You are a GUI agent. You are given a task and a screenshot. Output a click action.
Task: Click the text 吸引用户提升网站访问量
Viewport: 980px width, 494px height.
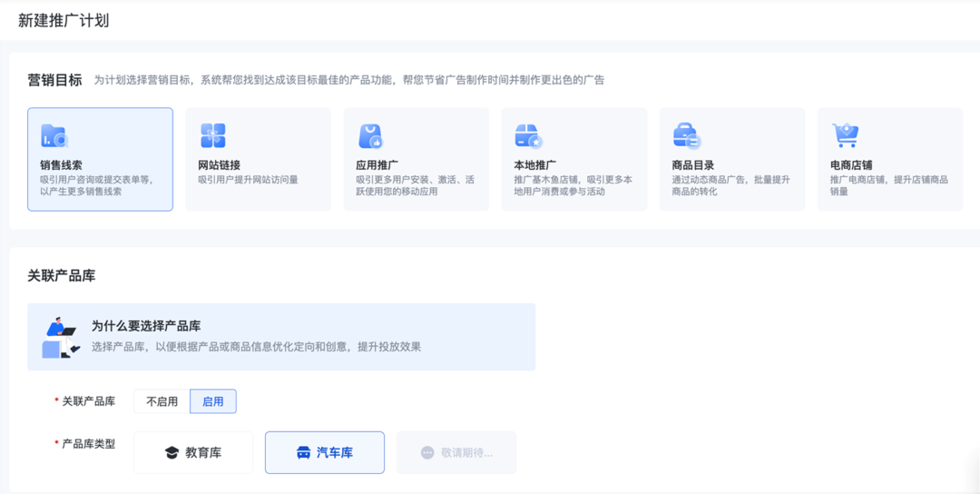click(x=248, y=180)
